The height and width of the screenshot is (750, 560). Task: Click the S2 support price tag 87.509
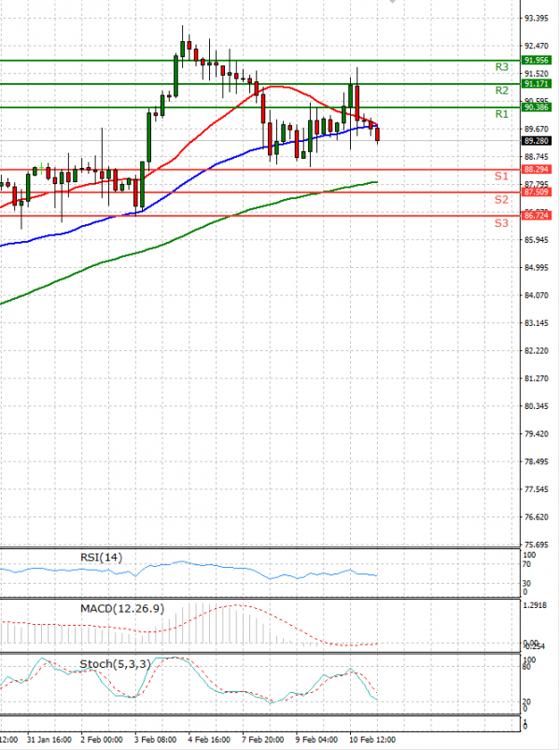[x=536, y=191]
